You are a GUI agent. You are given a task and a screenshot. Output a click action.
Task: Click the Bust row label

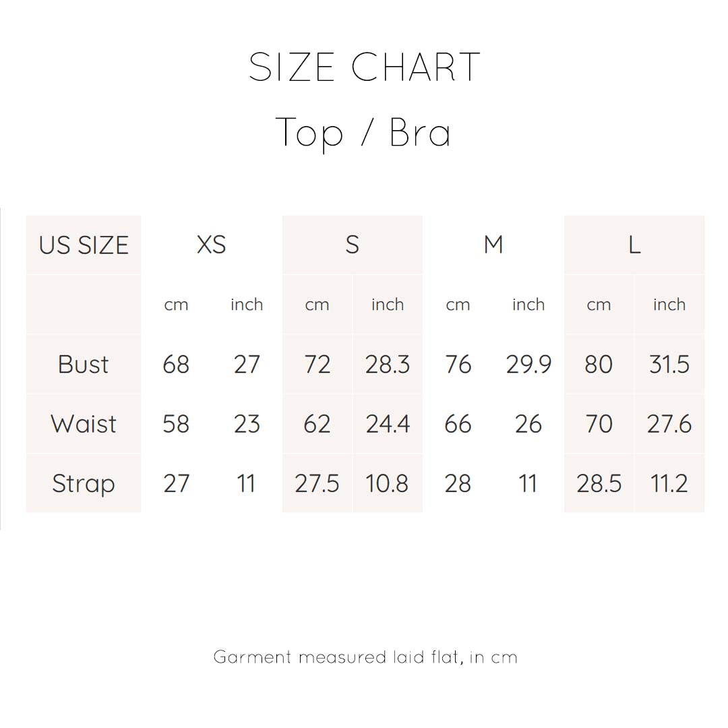click(84, 364)
